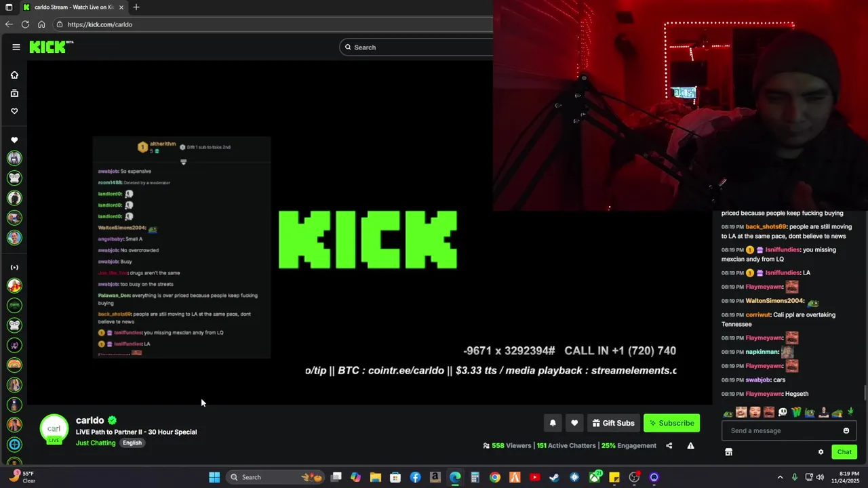Click username back_shots69 in chat
Viewport: 868px width, 488px height.
pyautogui.click(x=766, y=226)
